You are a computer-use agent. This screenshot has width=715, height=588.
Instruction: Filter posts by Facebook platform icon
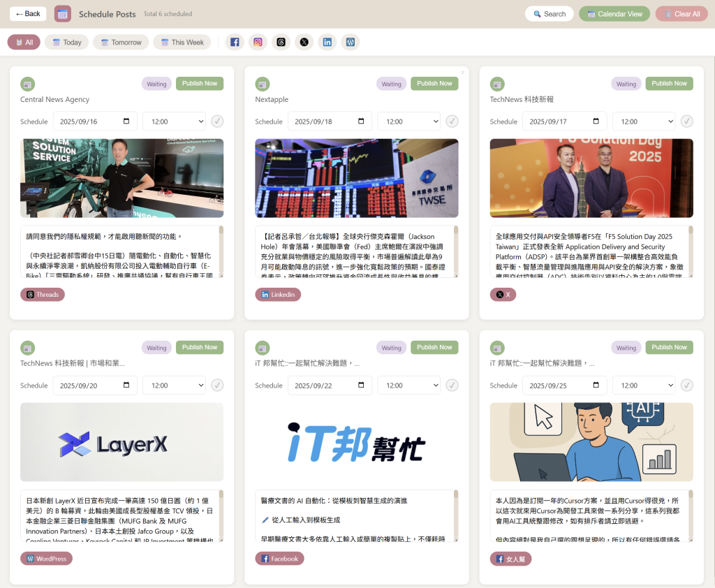(235, 42)
